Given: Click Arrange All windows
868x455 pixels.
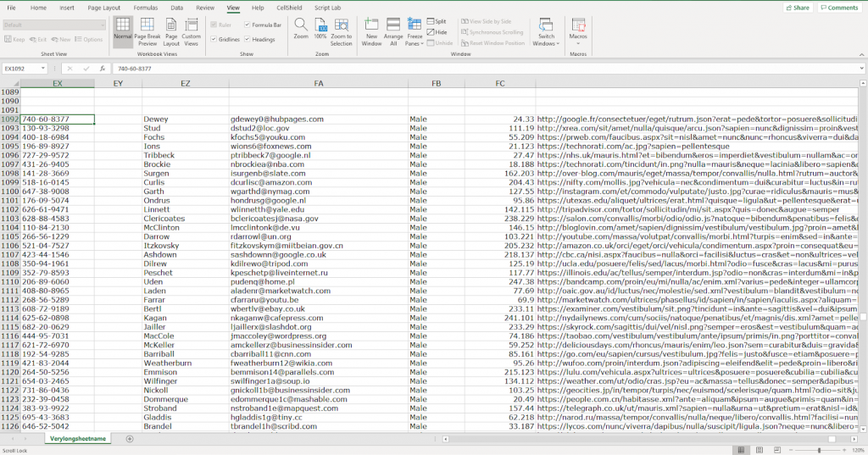Looking at the screenshot, I should (x=393, y=31).
